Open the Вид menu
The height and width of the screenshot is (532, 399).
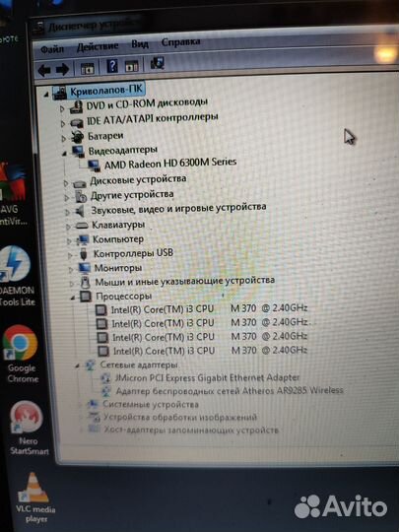(140, 44)
